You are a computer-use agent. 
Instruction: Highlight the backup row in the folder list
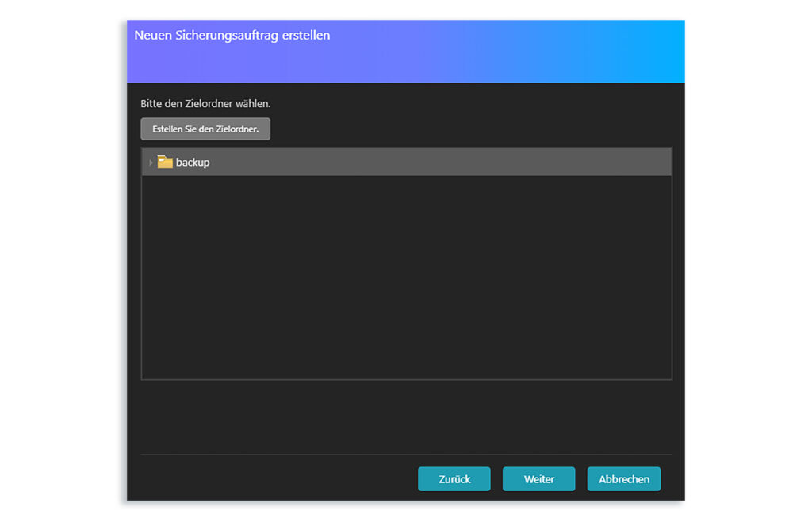pos(317,162)
